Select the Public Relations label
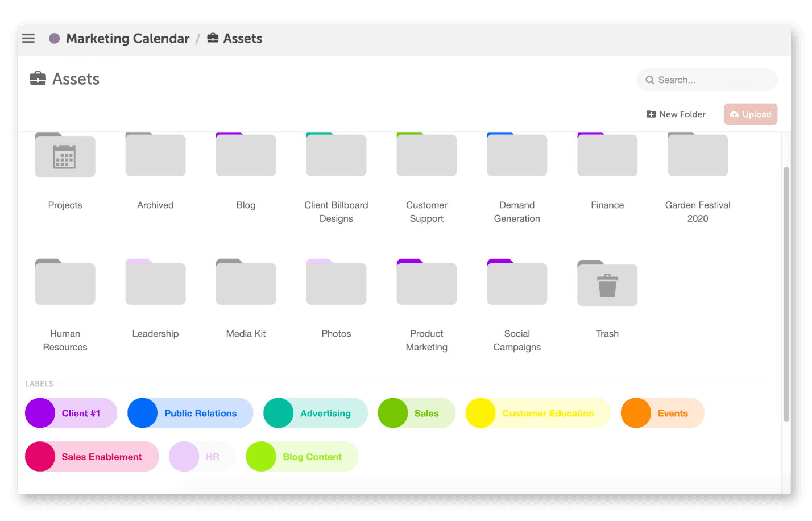 tap(190, 413)
